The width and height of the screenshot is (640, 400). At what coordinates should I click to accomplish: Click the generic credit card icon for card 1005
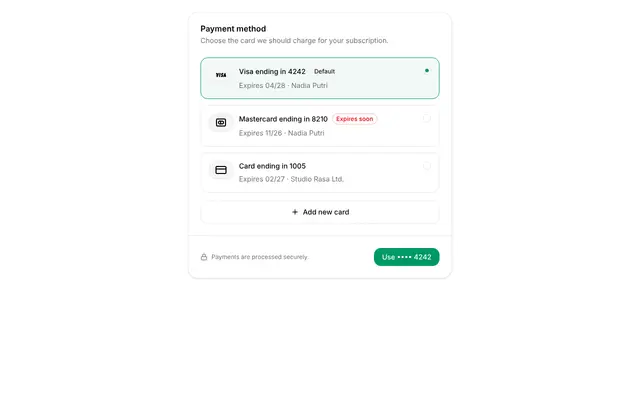click(x=221, y=170)
